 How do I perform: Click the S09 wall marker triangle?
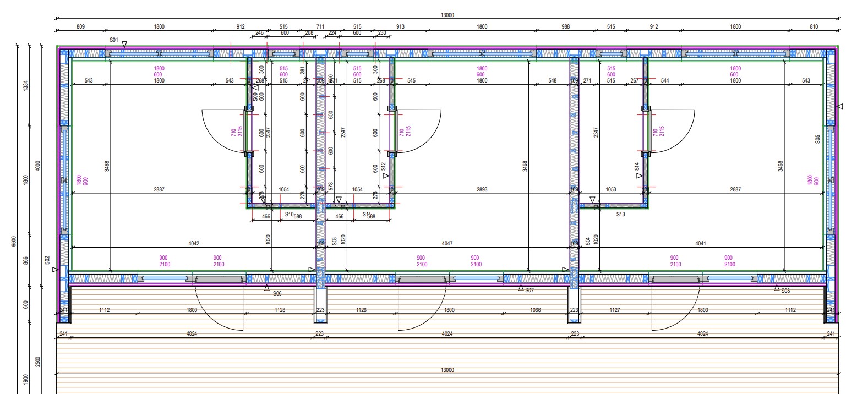coord(255,87)
